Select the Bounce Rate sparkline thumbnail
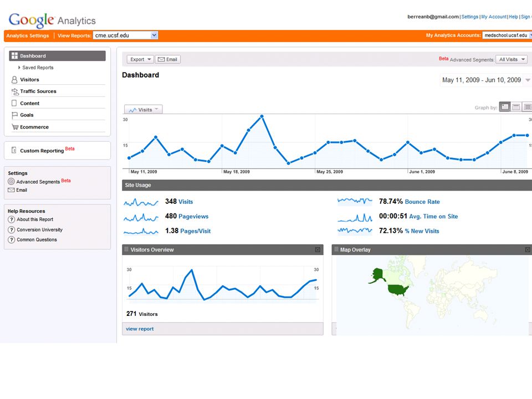Screen dimensions: 532x399 click(x=355, y=201)
